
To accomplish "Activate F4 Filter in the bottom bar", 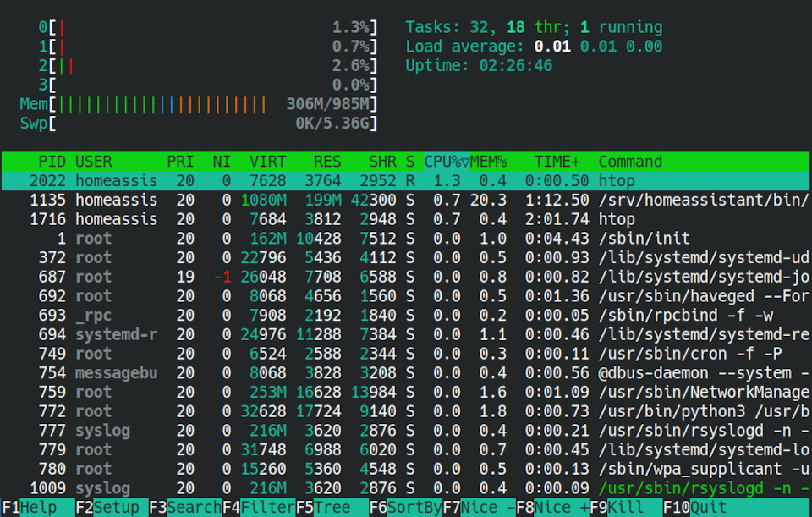I will pyautogui.click(x=259, y=507).
